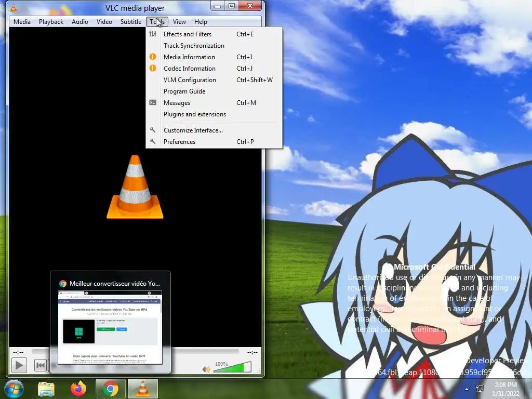This screenshot has width=532, height=399.
Task: Adjust the VLC volume slider
Action: point(233,367)
